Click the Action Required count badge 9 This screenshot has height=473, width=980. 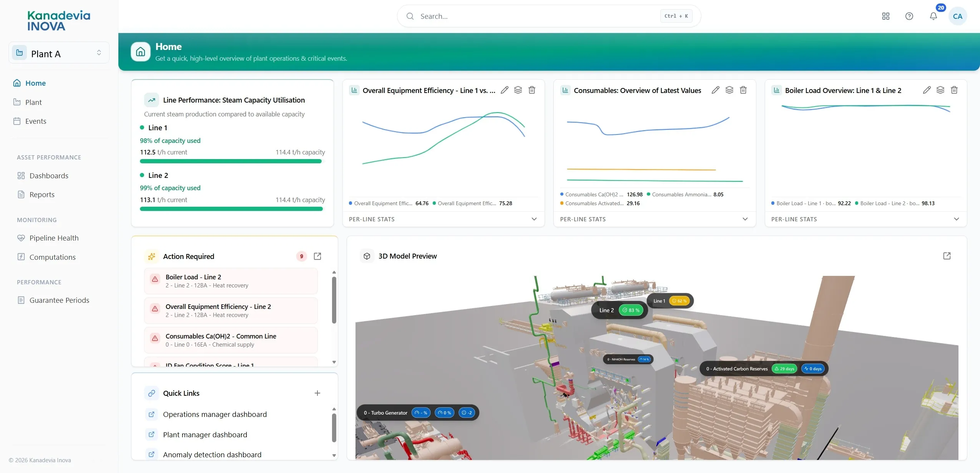[301, 256]
